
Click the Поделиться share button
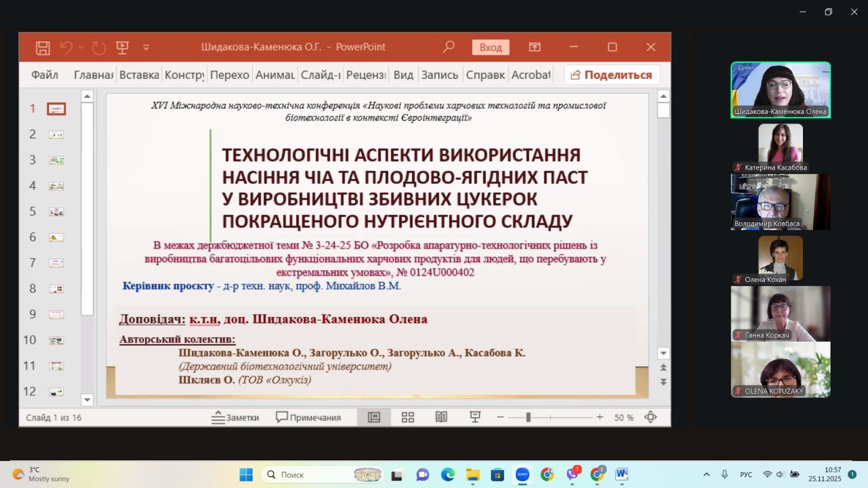pos(612,75)
